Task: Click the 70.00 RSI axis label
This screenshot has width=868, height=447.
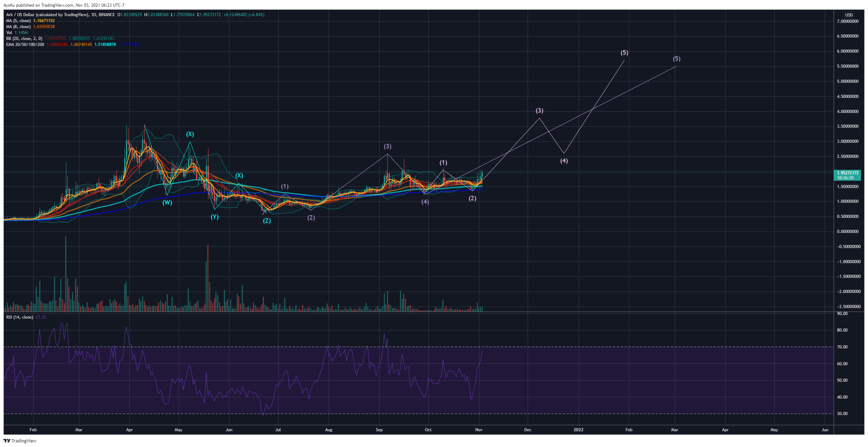Action: pyautogui.click(x=842, y=347)
